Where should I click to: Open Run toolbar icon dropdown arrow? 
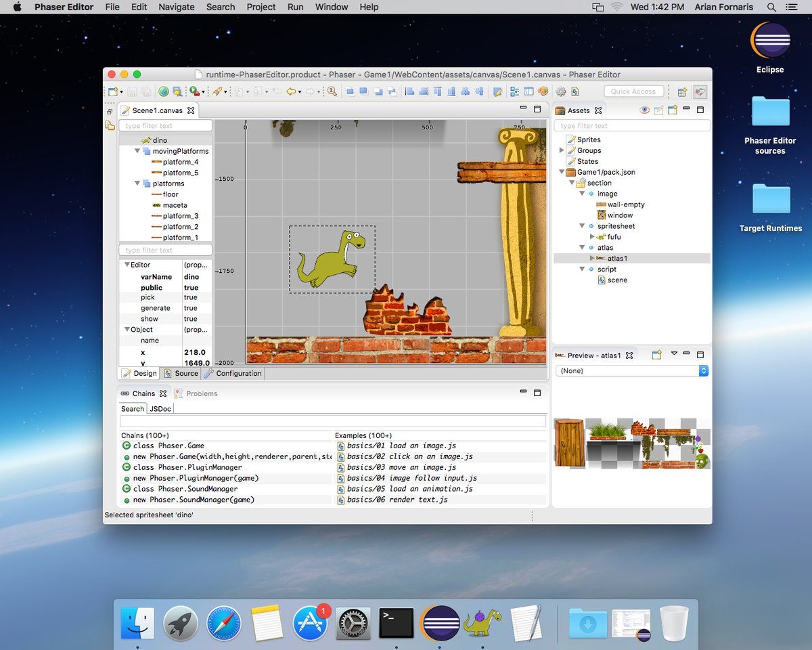click(x=204, y=92)
